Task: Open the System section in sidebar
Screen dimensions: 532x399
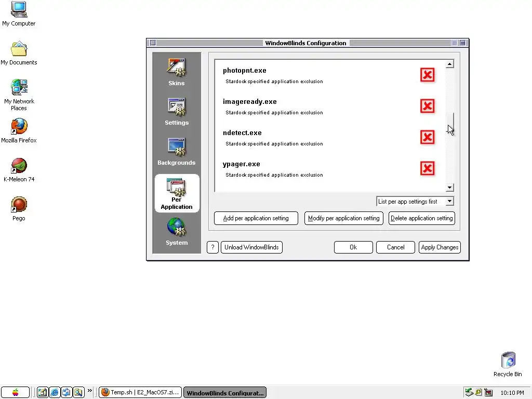Action: 177,231
